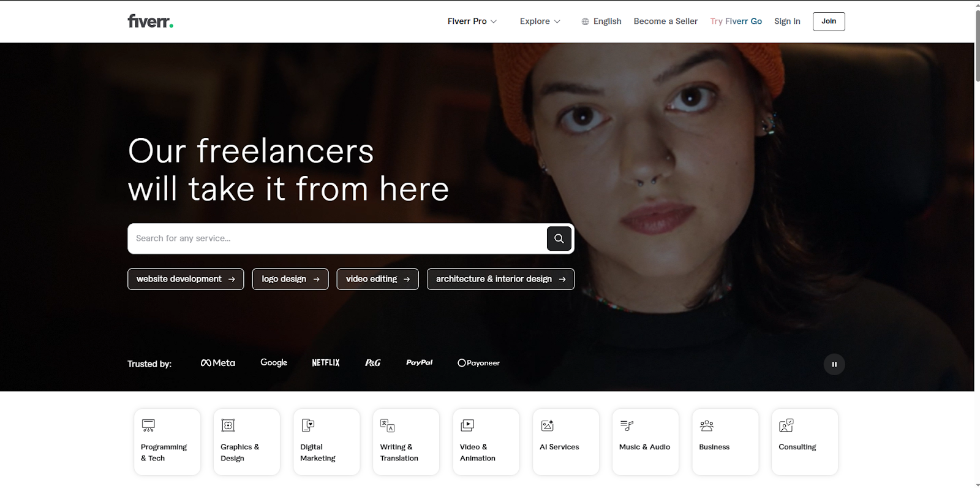Viewport: 980px width, 488px height.
Task: Click the Video & Animation category icon
Action: coord(467,425)
